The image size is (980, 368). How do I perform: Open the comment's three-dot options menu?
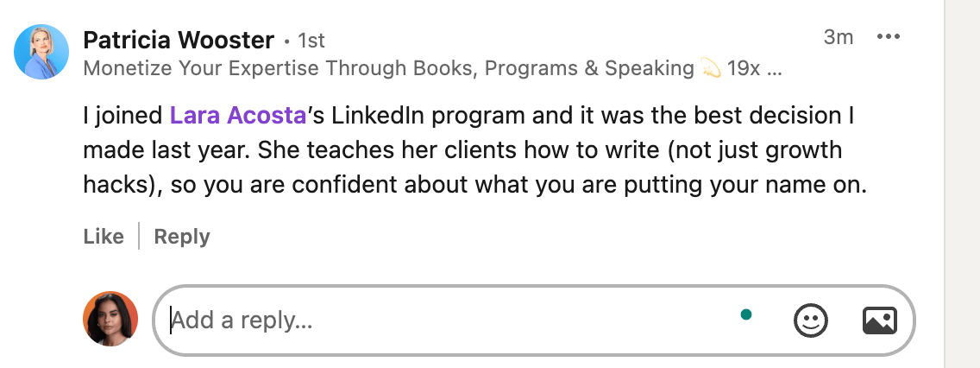(x=888, y=37)
